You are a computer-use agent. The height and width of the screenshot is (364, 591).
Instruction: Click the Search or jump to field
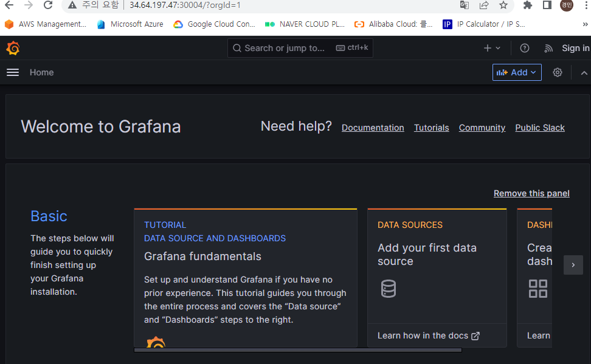pos(300,48)
